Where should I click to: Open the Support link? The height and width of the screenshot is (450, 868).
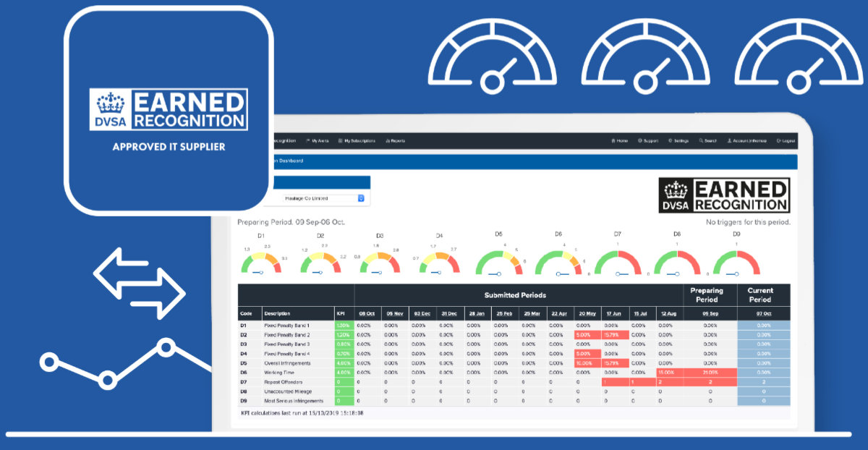click(x=648, y=141)
